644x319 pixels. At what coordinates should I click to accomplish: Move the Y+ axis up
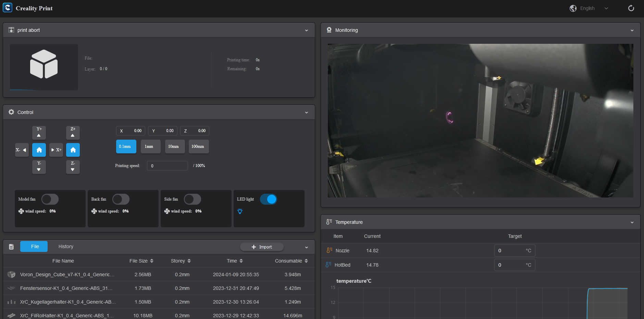39,132
